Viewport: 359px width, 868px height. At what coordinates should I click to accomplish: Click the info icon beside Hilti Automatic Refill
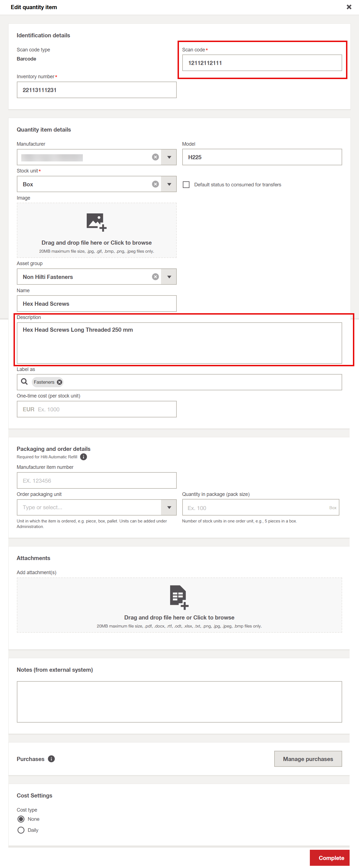click(x=83, y=457)
